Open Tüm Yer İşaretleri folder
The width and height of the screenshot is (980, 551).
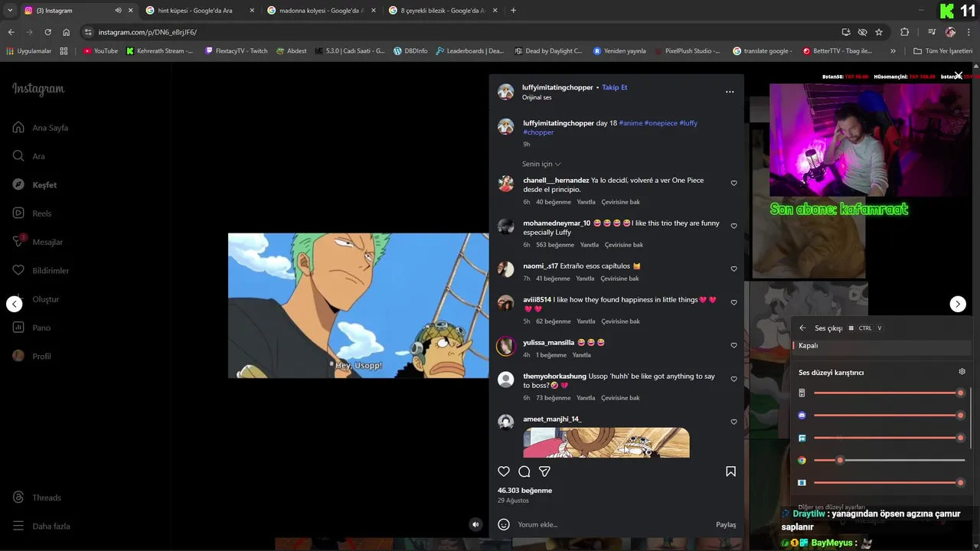[942, 51]
